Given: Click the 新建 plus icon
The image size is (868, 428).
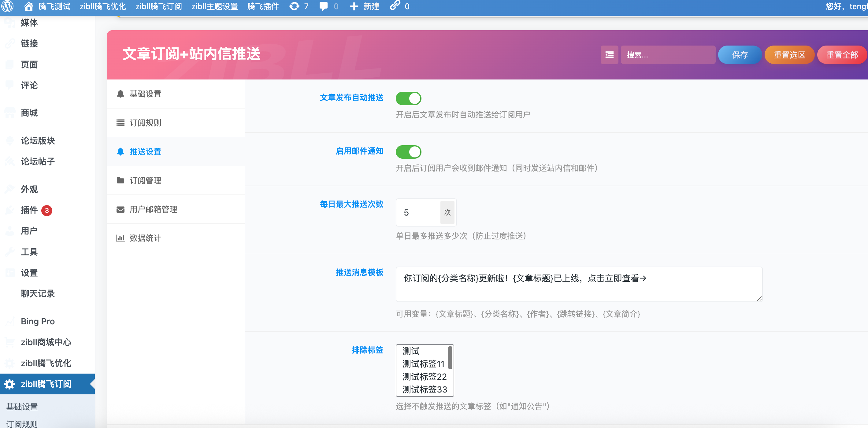Looking at the screenshot, I should coord(354,6).
